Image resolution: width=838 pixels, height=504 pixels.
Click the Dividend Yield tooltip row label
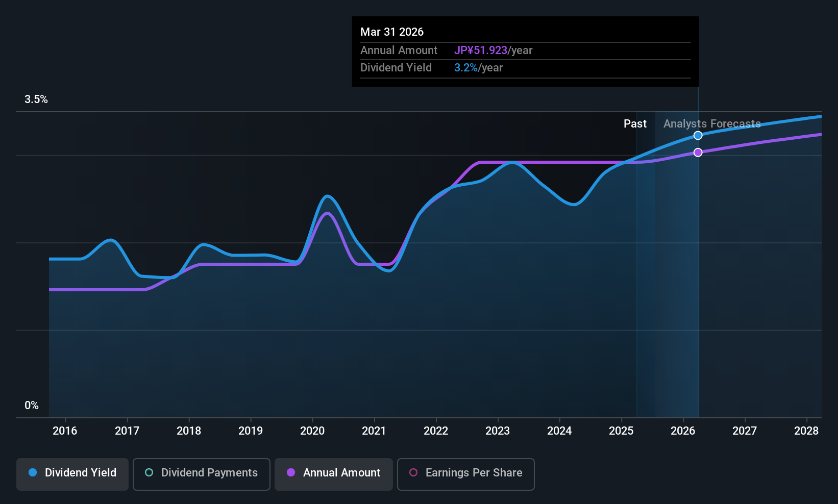(x=396, y=68)
